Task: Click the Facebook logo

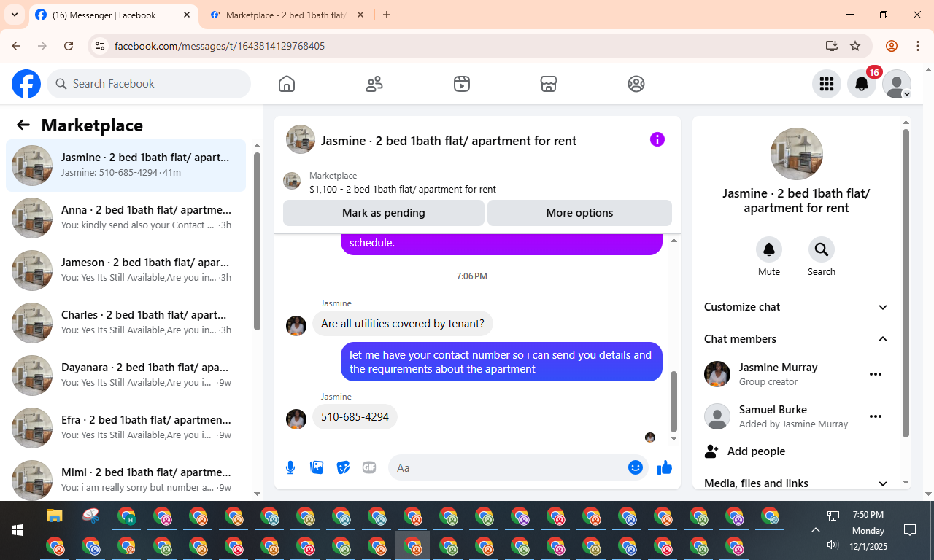Action: point(26,84)
